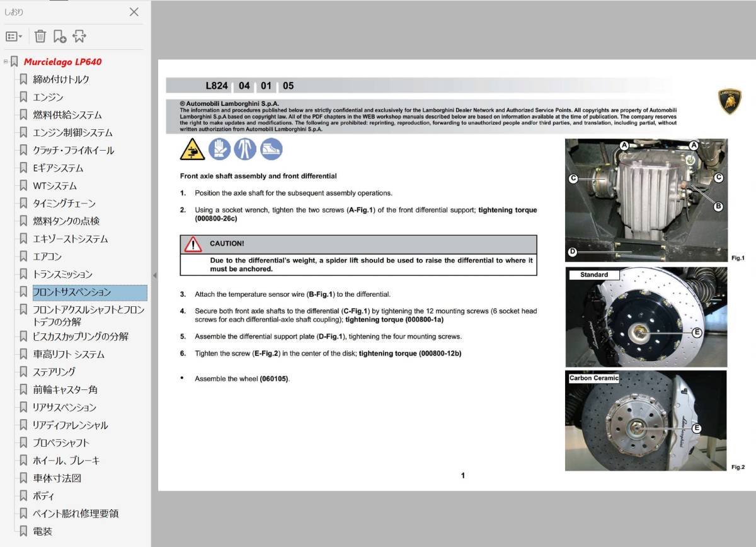The width and height of the screenshot is (756, 547).
Task: Open the ペイント膨れ修理要領 bookmark
Action: [76, 513]
